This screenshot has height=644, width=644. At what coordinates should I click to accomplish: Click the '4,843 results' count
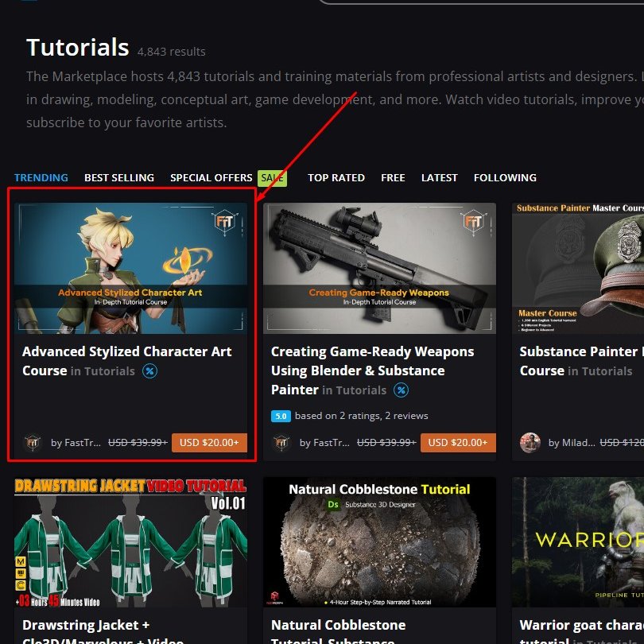[x=171, y=52]
